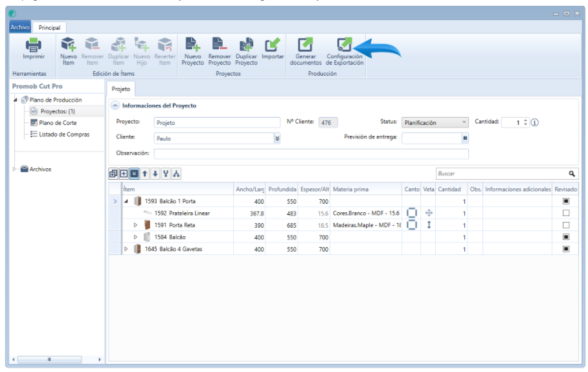Screen dimensions: 588x372
Task: Open Listado de Compras in the tree
Action: click(64, 134)
